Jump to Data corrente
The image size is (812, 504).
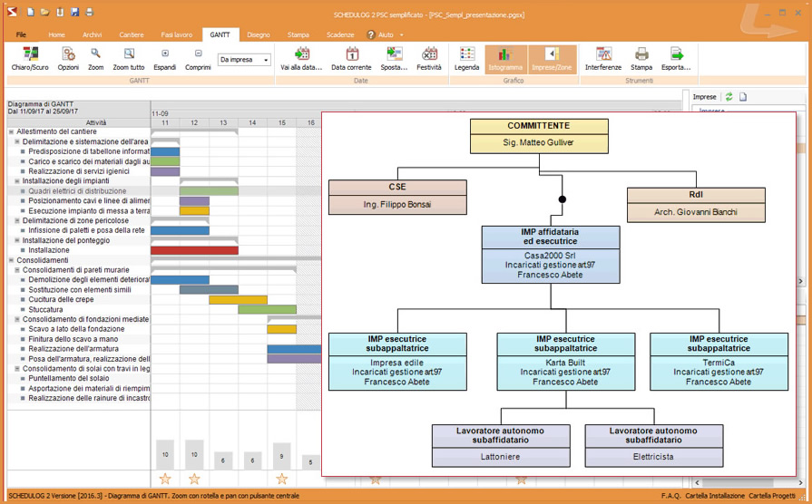tap(351, 59)
